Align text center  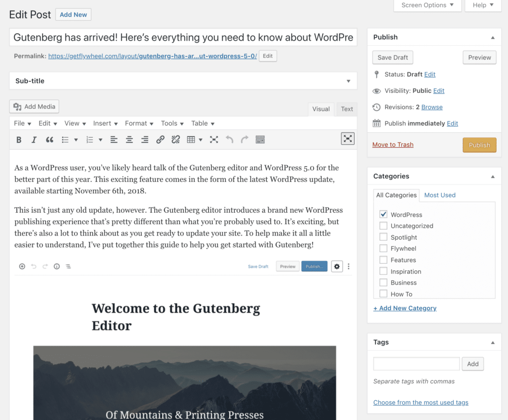click(x=129, y=139)
